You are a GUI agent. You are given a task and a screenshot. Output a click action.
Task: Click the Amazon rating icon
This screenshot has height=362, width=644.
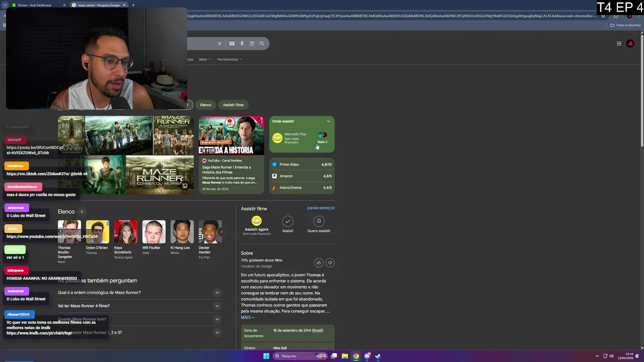pyautogui.click(x=274, y=176)
